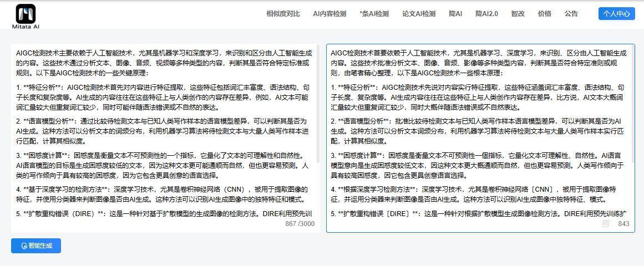Open 公告 page
Image resolution: width=644 pixels, height=266 pixels.
[x=571, y=13]
